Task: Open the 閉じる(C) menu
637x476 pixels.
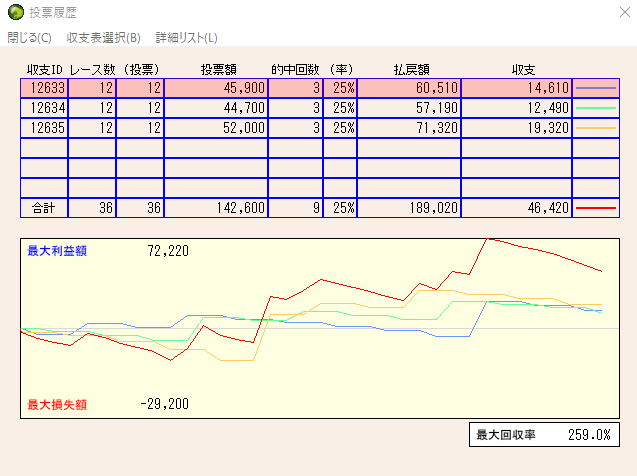Action: 29,38
